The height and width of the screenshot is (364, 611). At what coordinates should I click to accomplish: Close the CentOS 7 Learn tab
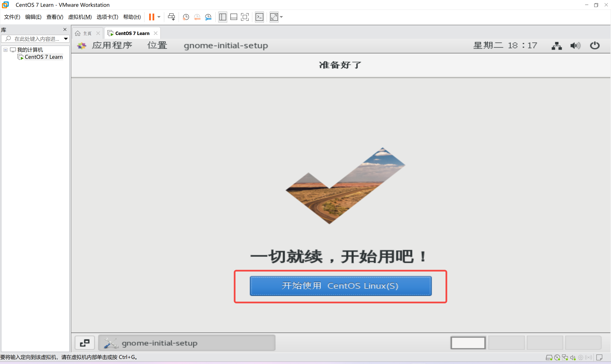(x=156, y=33)
